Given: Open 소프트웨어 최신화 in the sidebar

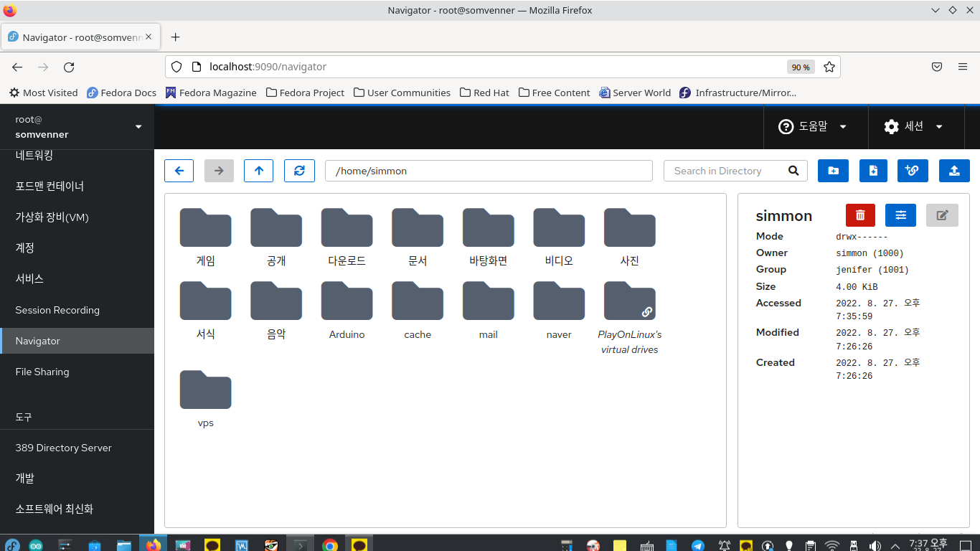Looking at the screenshot, I should 77,509.
